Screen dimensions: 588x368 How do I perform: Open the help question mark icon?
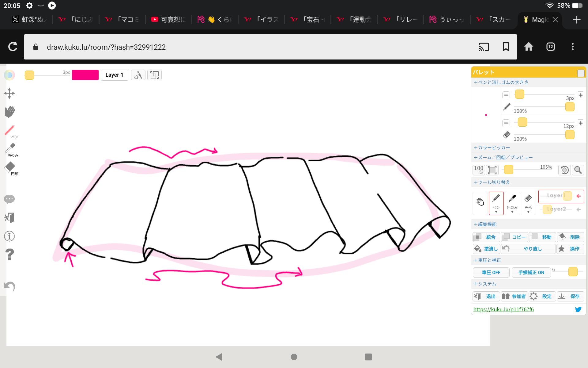pyautogui.click(x=9, y=254)
